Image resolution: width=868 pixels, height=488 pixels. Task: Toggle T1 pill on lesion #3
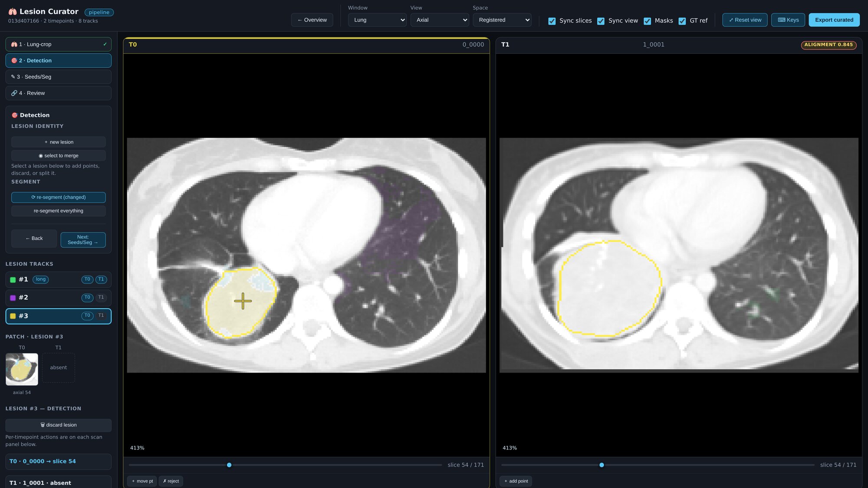[101, 316]
